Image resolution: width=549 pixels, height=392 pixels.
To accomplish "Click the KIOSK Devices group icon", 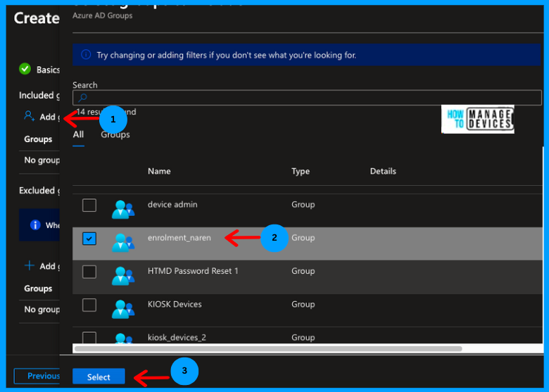I will pos(122,308).
